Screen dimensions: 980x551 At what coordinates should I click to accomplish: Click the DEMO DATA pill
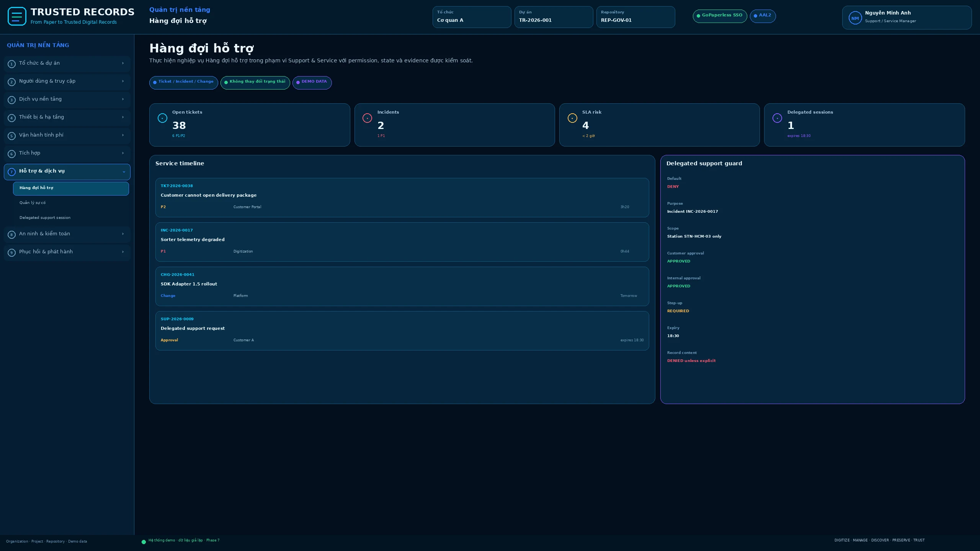pyautogui.click(x=312, y=83)
